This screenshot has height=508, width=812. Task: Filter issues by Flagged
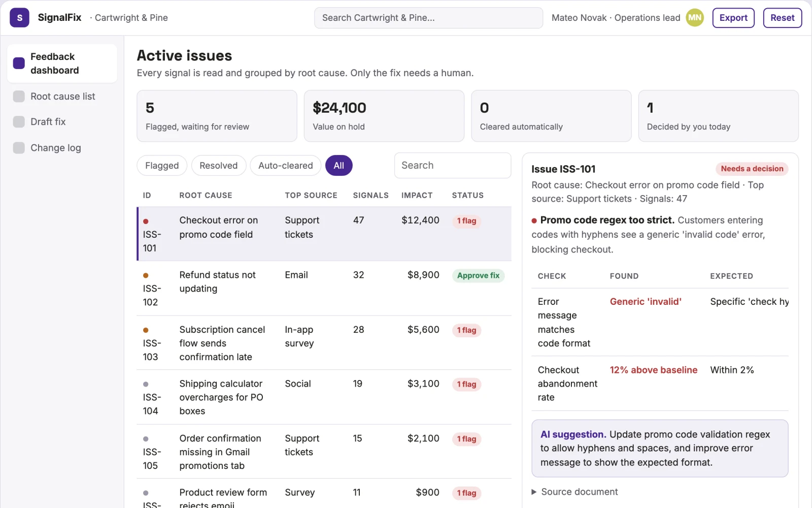click(162, 166)
